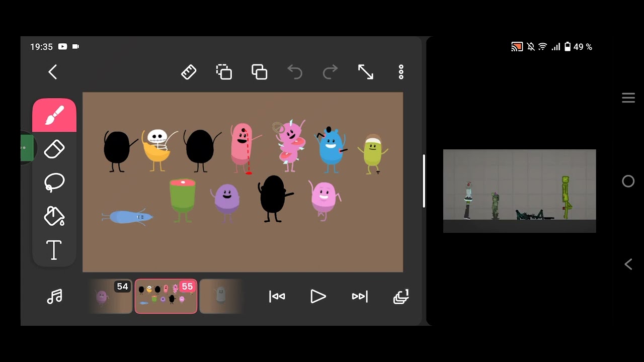
Task: Click the screen cast status icon
Action: click(x=517, y=47)
